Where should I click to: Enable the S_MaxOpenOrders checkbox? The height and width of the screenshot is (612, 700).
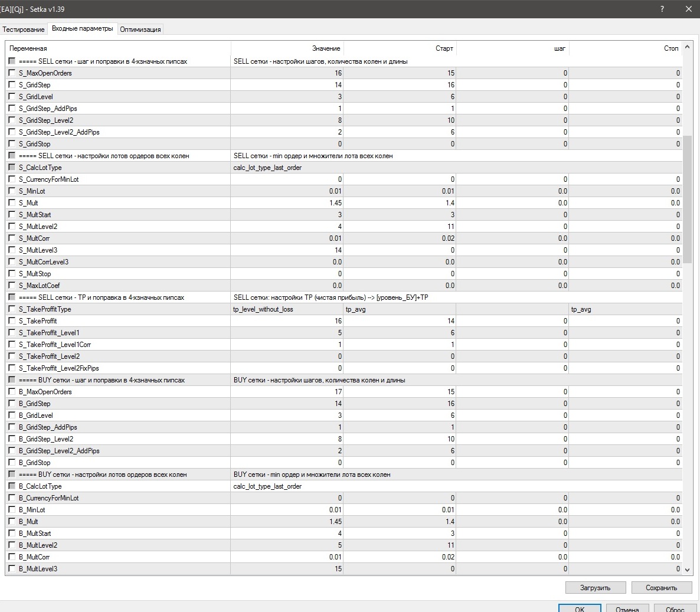pyautogui.click(x=12, y=73)
